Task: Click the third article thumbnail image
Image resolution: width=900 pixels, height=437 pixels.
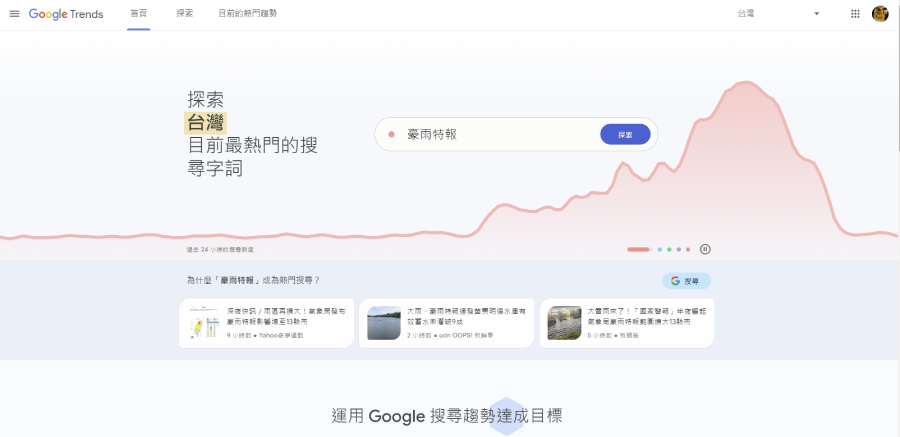Action: 564,323
